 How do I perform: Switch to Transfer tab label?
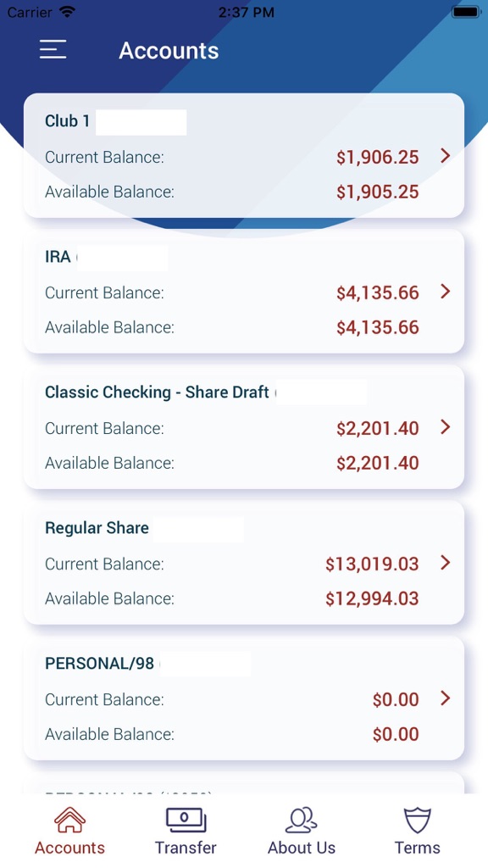tap(186, 848)
